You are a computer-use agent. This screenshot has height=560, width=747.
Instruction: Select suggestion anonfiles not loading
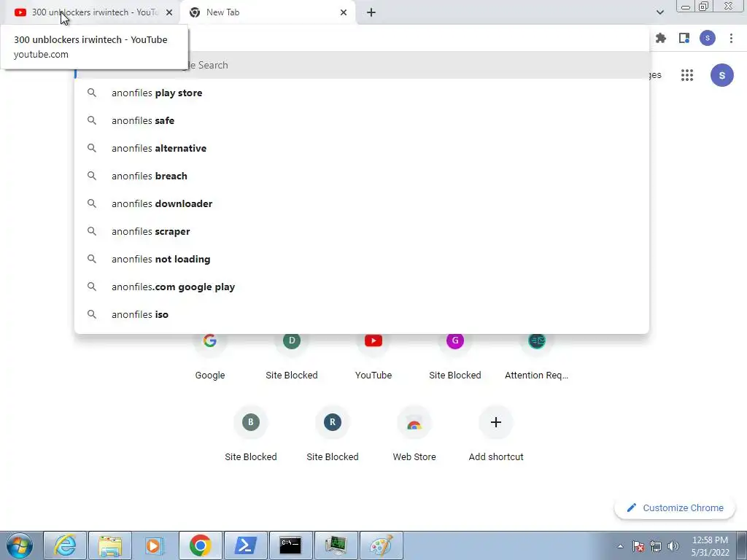click(362, 259)
